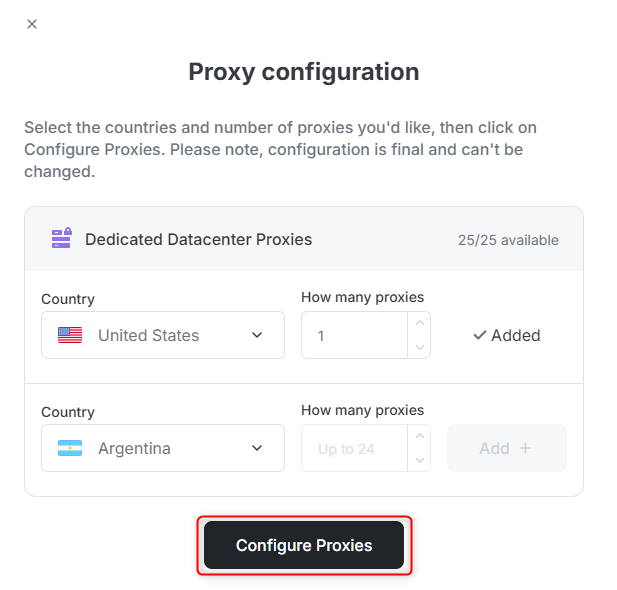The width and height of the screenshot is (617, 590).
Task: Click the Argentina flag icon
Action: [70, 449]
